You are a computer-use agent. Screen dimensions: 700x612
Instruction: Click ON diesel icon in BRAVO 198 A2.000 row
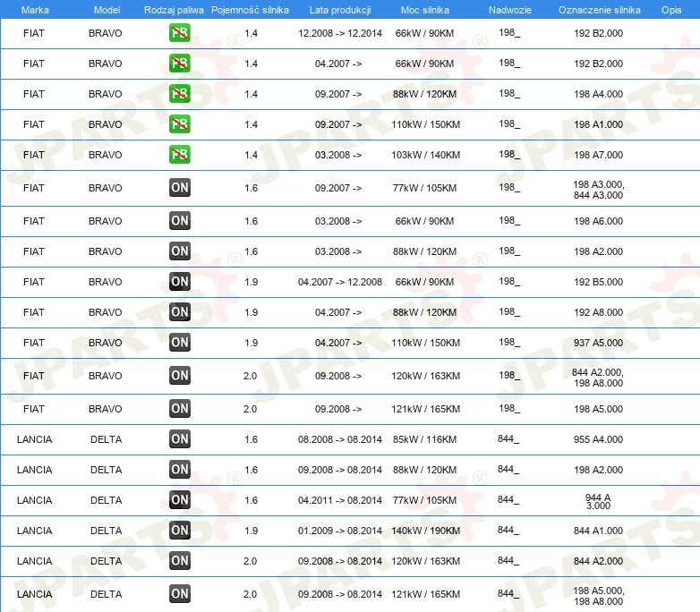[x=179, y=251]
